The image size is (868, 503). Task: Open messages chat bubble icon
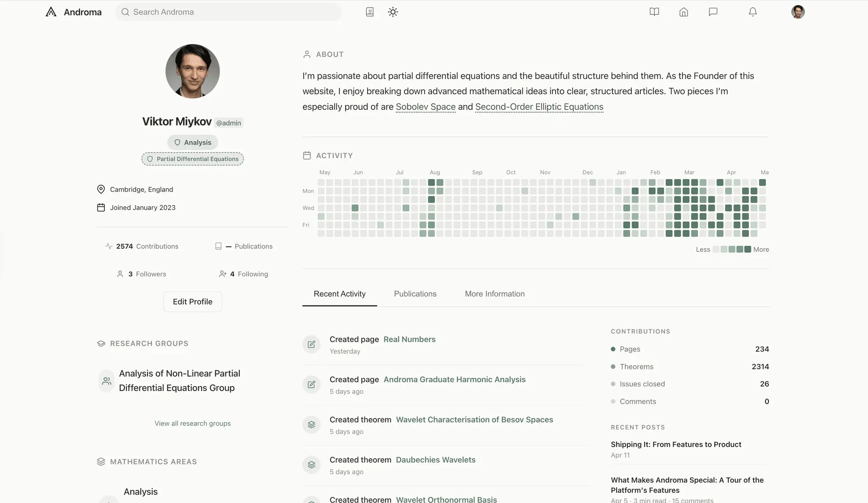pyautogui.click(x=713, y=12)
